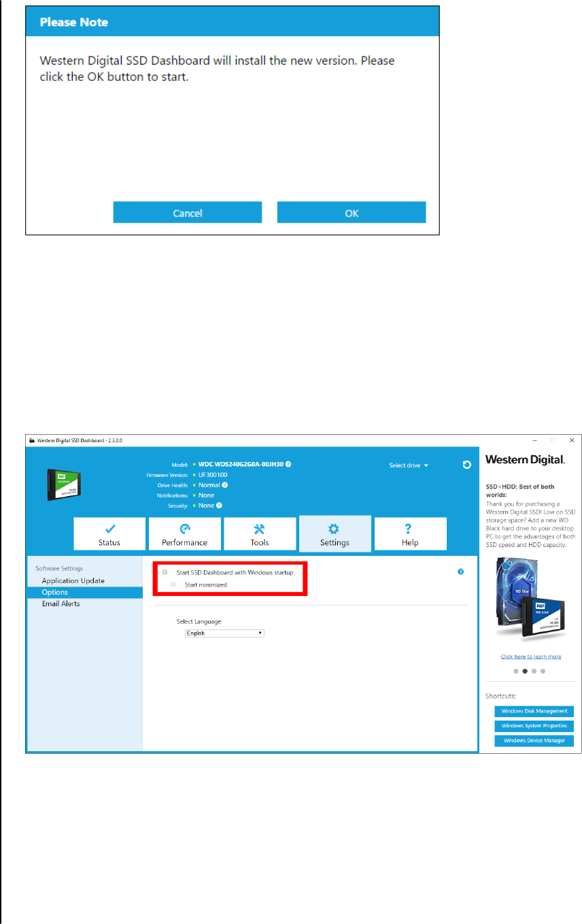Show the fourth promo carousel dot slide

[543, 671]
